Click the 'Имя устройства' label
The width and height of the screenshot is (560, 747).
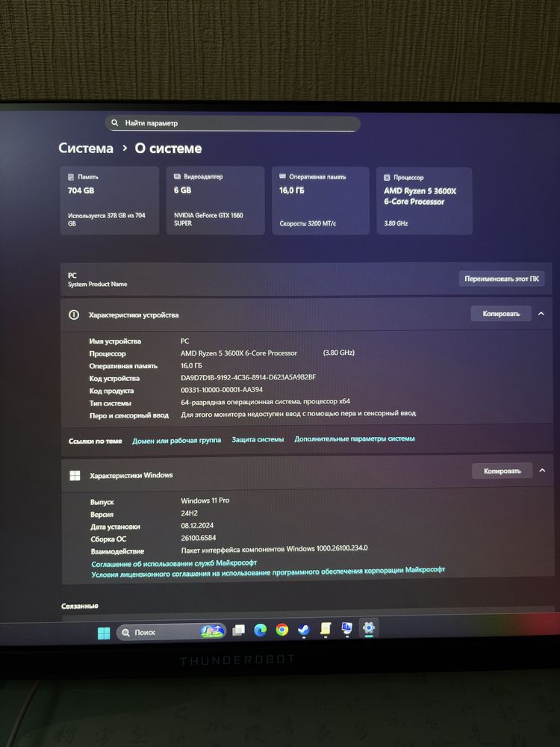click(115, 341)
